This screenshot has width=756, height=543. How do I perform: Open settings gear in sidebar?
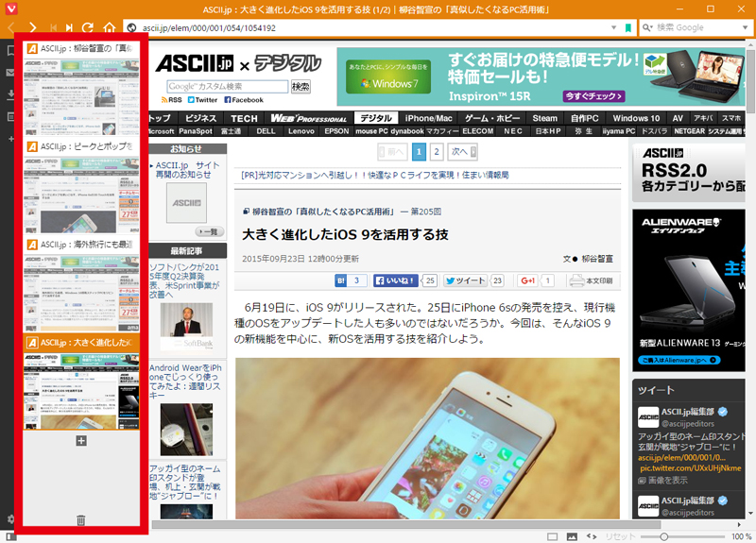[x=10, y=518]
